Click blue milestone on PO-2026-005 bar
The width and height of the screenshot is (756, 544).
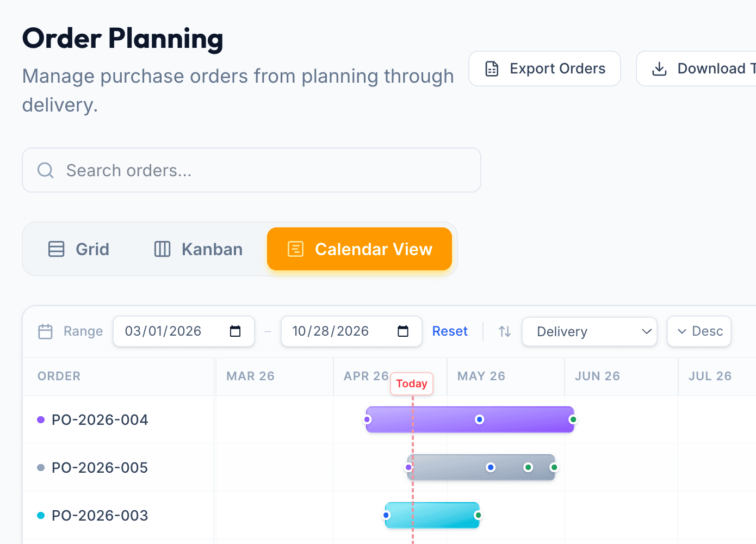pyautogui.click(x=491, y=467)
